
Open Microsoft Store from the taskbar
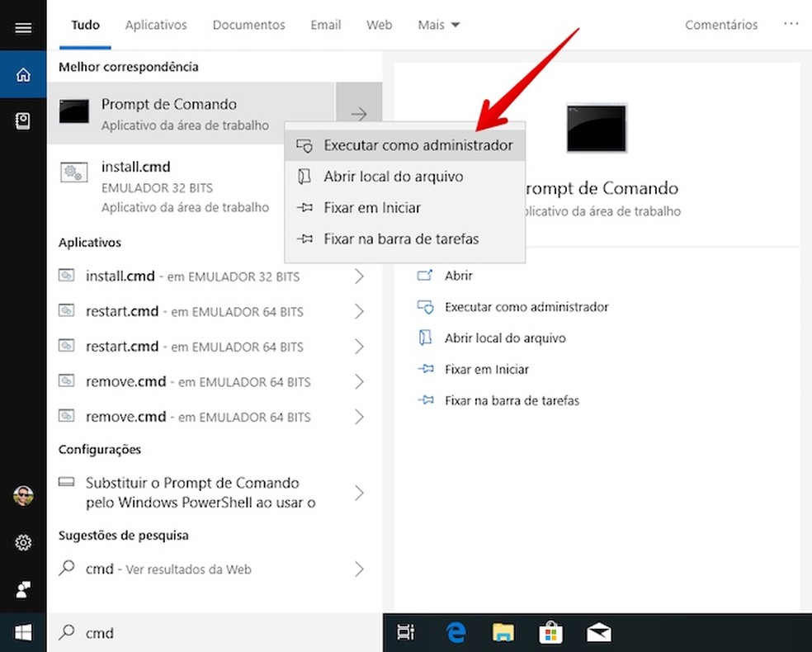point(550,632)
